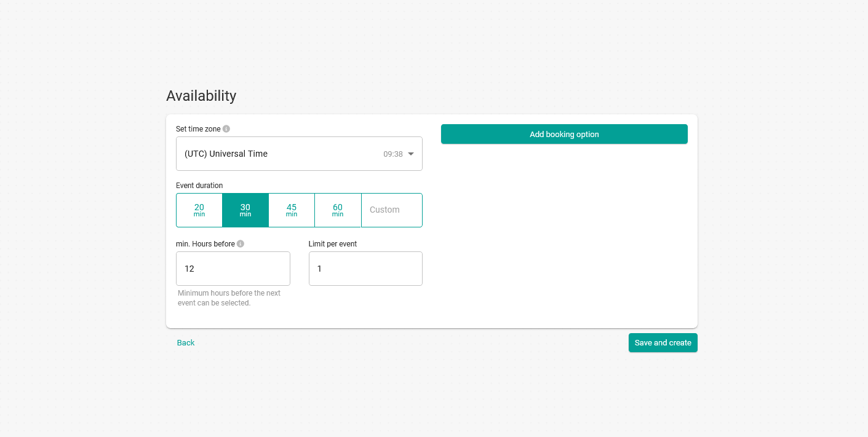
Task: Select the (UTC) Universal Time field
Action: 299,154
